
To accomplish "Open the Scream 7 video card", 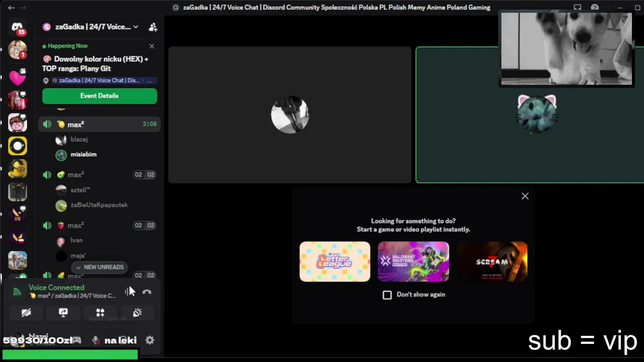I will pos(492,261).
